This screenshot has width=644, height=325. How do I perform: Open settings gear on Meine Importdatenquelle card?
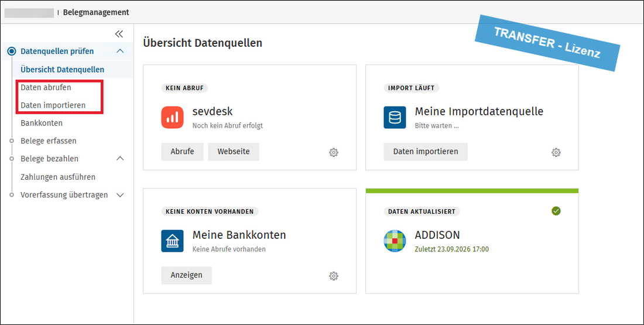tap(556, 152)
